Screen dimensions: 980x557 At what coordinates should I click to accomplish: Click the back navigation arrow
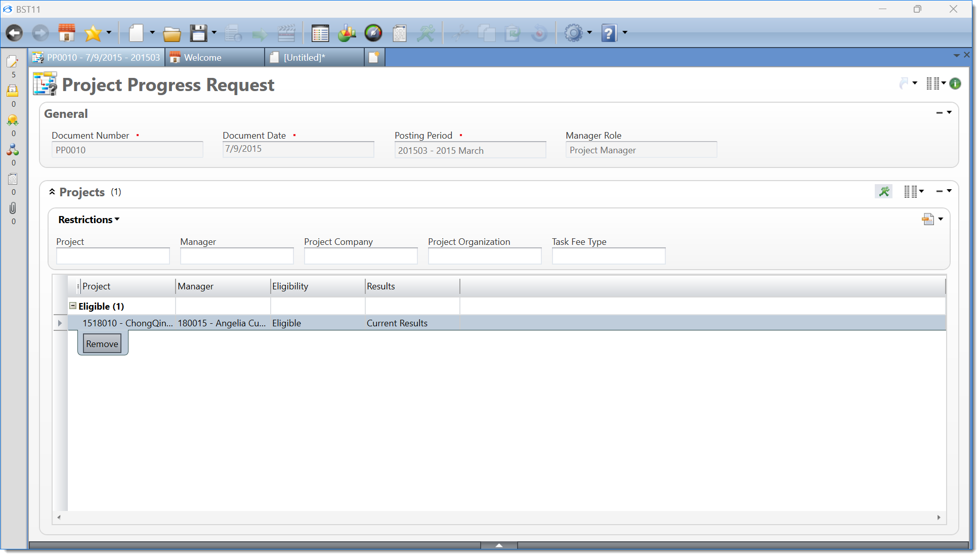click(14, 33)
